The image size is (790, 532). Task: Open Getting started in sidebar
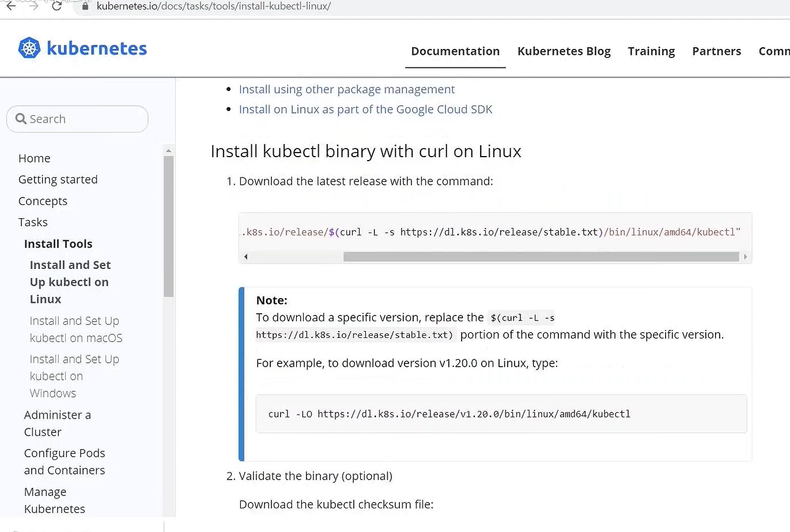[x=58, y=180]
